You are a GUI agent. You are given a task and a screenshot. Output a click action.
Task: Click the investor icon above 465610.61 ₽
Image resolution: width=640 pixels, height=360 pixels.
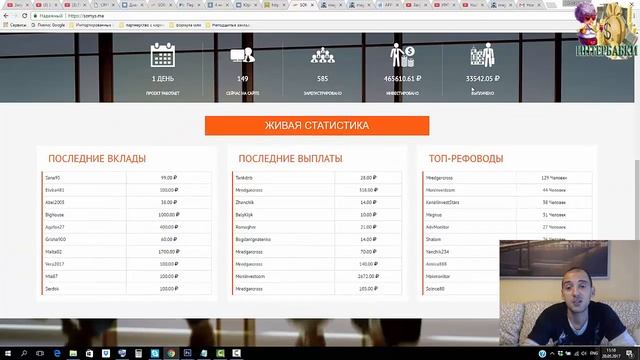[402, 55]
